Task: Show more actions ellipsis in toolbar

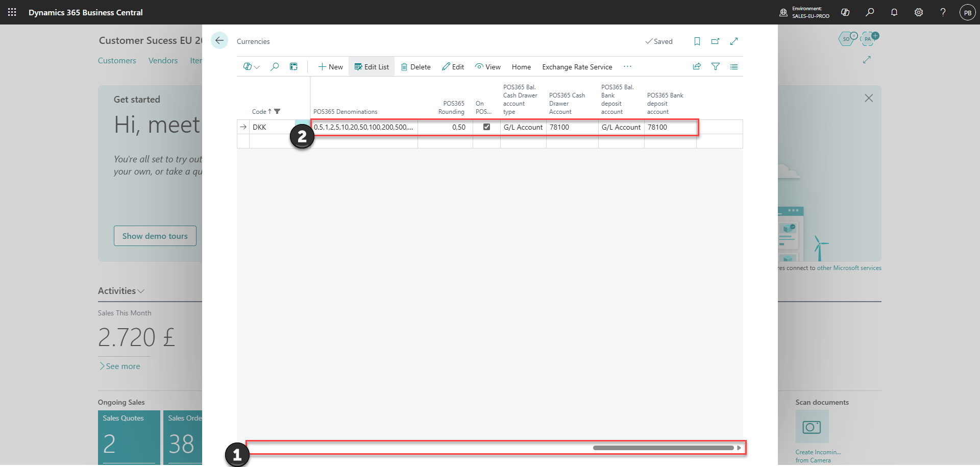Action: [x=627, y=66]
